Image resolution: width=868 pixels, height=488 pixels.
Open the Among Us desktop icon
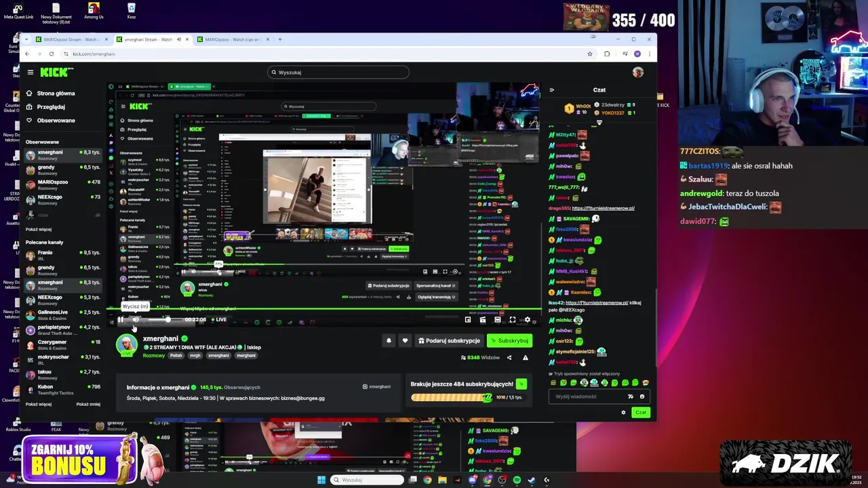point(94,12)
